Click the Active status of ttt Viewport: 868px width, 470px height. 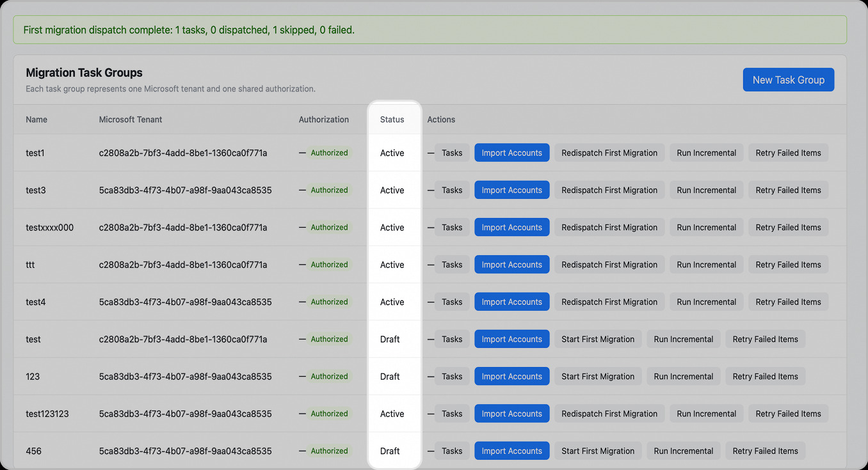click(392, 265)
